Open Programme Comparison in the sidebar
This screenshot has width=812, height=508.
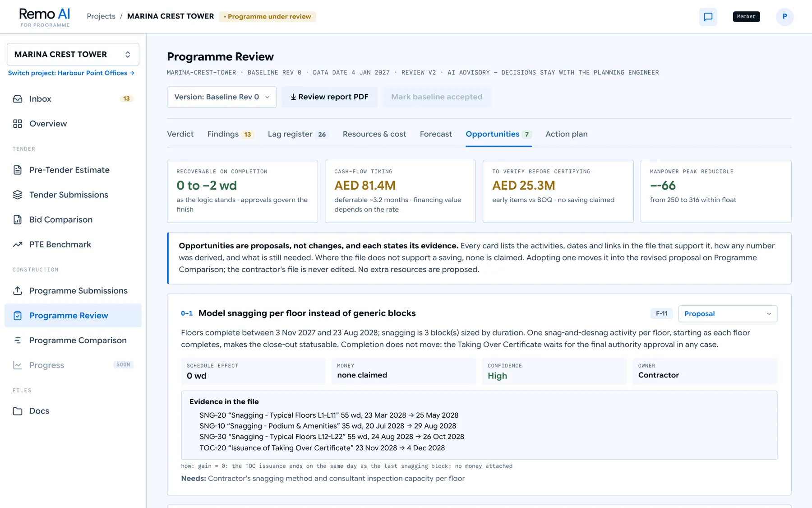coord(73,340)
